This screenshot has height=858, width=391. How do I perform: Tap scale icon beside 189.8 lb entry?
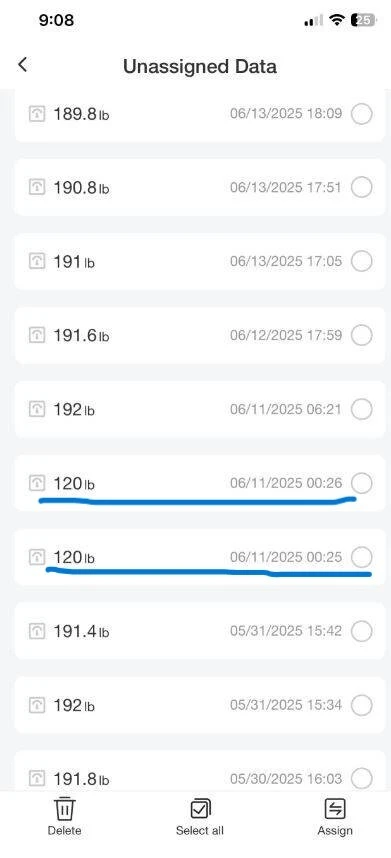(x=37, y=114)
